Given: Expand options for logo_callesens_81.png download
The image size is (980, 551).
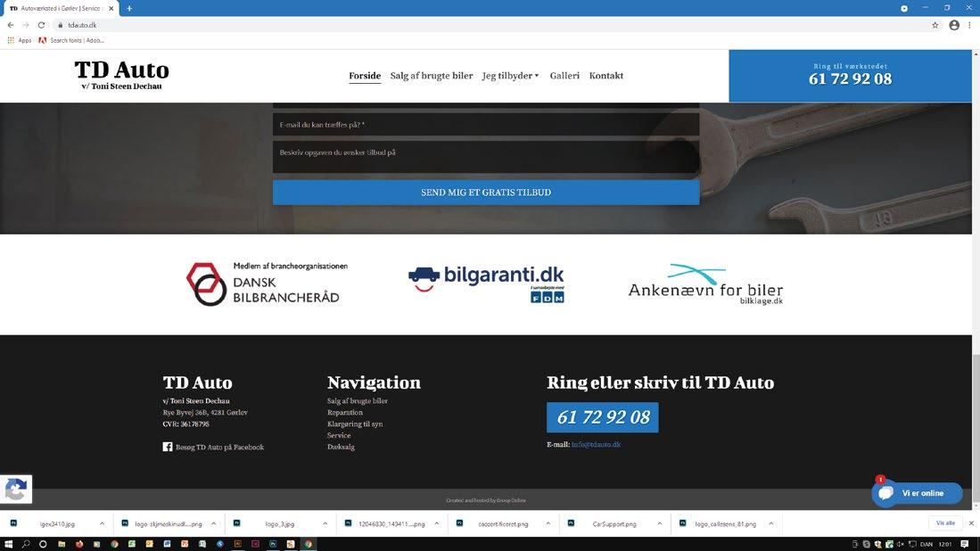Looking at the screenshot, I should (x=770, y=523).
